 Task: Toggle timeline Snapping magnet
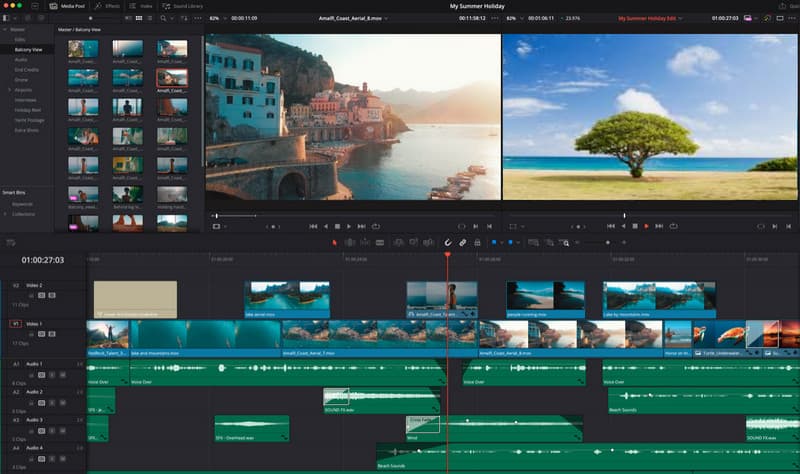click(x=447, y=243)
